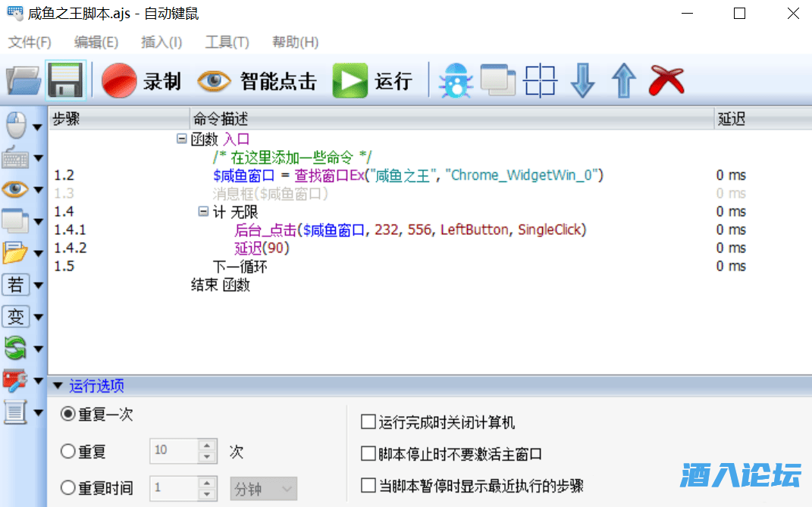Expand the 若 condition dropdown arrow
Image resolution: width=812 pixels, height=507 pixels.
(39, 286)
